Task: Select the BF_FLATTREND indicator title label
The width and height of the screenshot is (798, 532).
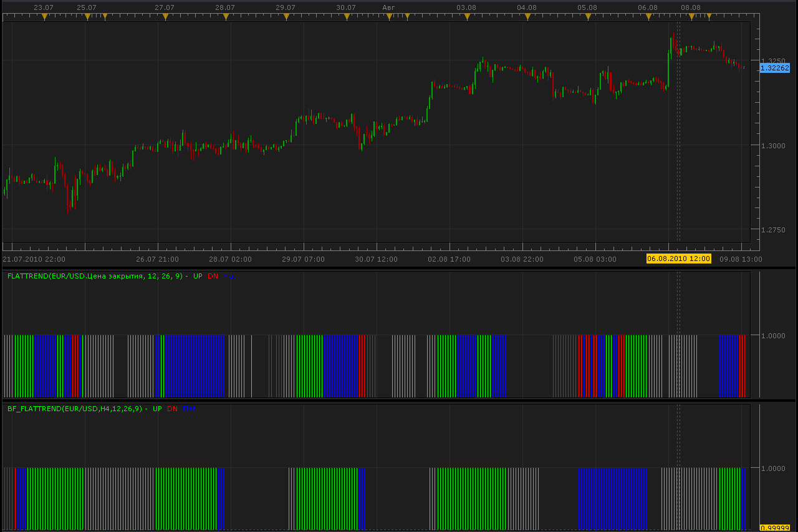Action: 75,409
